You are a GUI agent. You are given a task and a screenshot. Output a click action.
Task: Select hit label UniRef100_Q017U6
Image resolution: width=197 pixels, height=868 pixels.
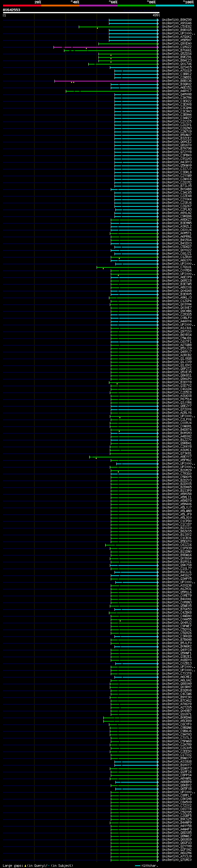(177, 64)
